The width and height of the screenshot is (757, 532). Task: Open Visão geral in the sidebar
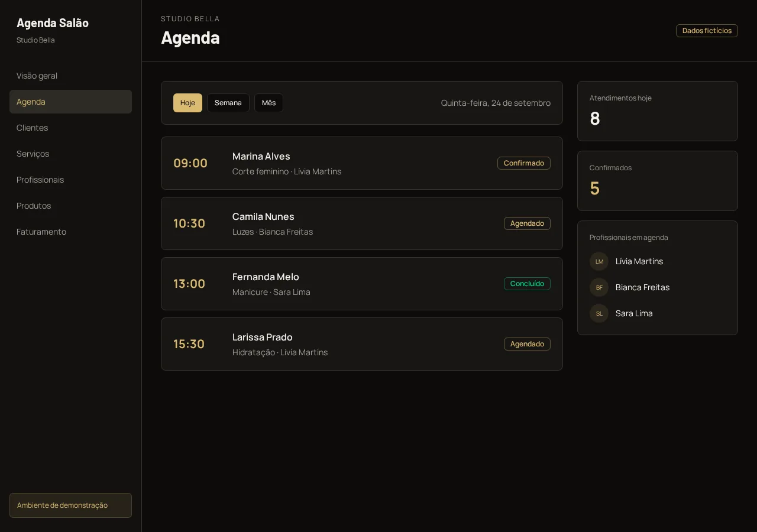(x=70, y=76)
